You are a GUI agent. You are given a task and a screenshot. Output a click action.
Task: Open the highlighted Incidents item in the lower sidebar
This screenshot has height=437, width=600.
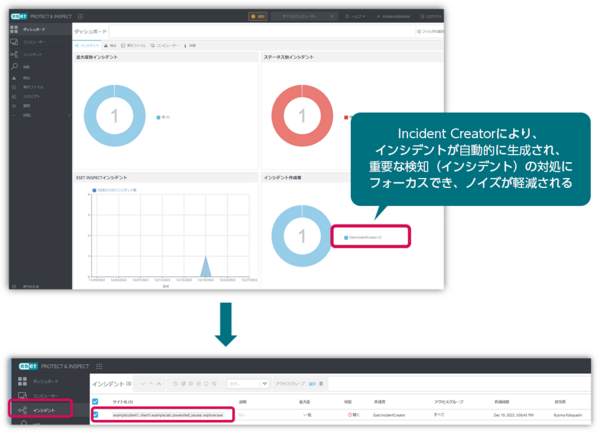[44, 410]
